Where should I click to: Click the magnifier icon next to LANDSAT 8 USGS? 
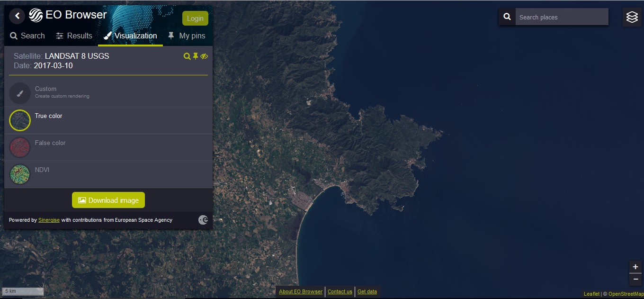[x=187, y=56]
